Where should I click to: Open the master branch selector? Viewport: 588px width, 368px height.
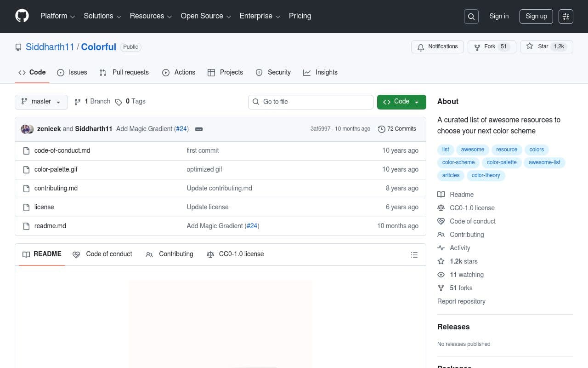coord(41,102)
